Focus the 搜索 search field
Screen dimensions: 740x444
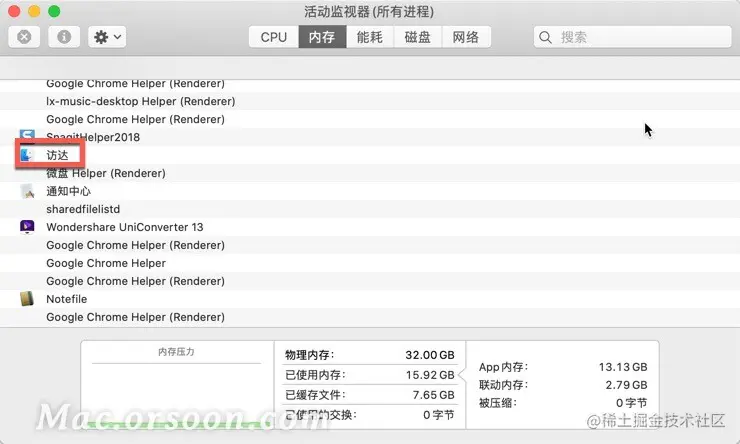click(632, 37)
